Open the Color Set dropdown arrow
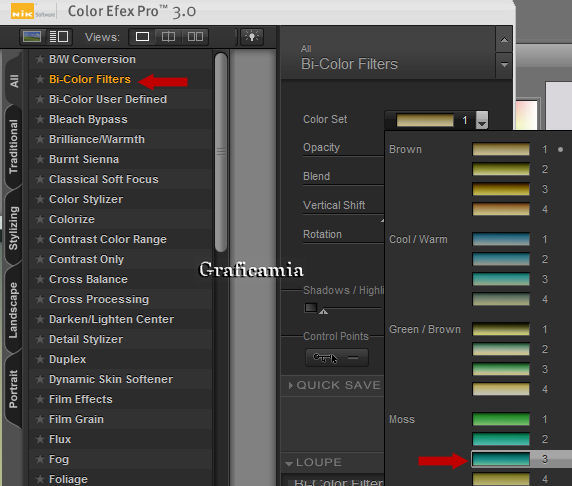 click(482, 120)
